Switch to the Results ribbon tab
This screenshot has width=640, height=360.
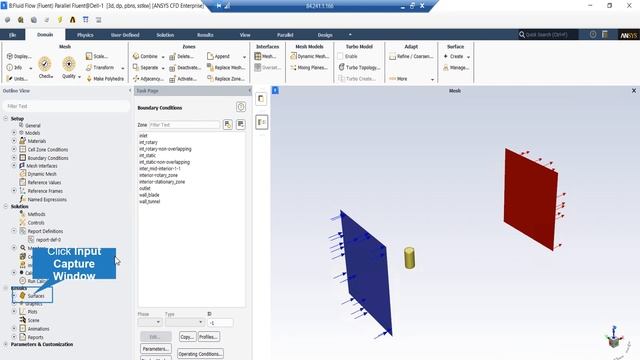click(x=205, y=35)
